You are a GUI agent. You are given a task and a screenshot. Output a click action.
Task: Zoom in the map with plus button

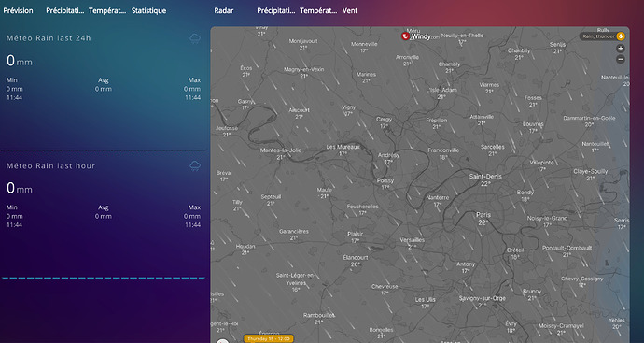[620, 49]
